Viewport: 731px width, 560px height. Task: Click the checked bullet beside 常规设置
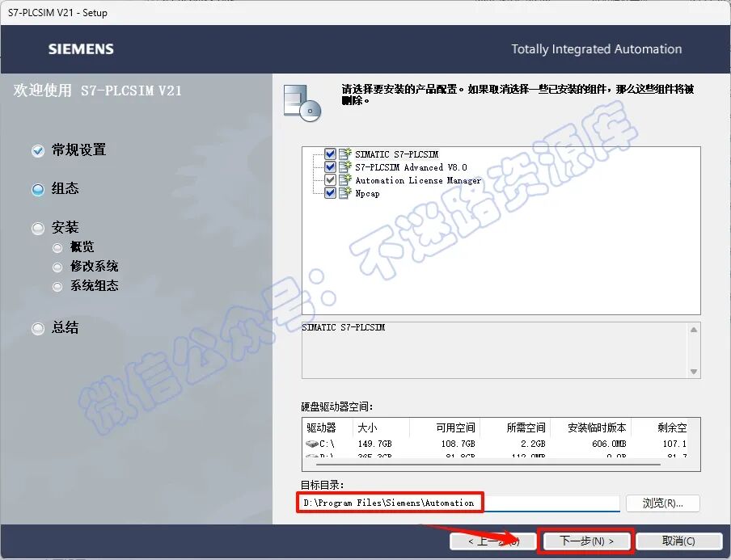click(38, 151)
